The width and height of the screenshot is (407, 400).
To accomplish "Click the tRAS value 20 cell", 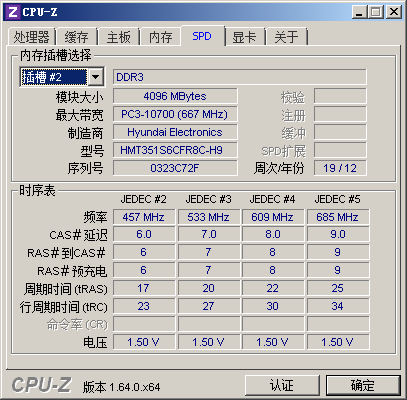I will coord(209,288).
